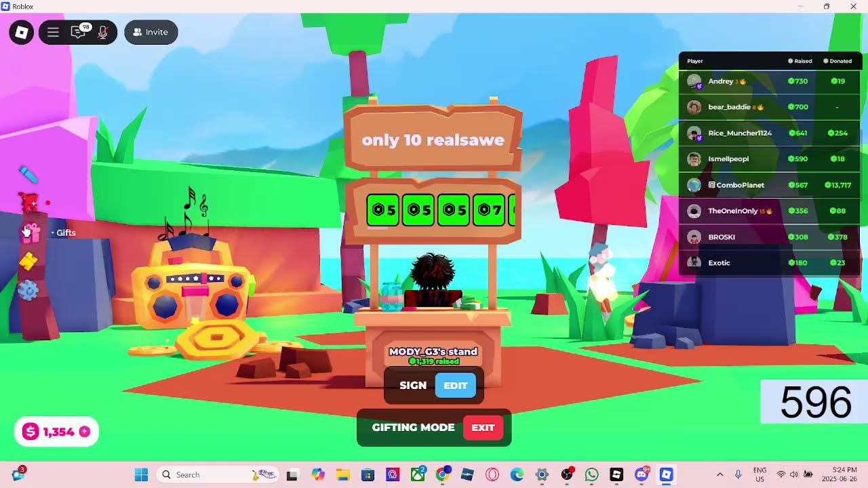The image size is (868, 488).
Task: Open Google Chrome from the taskbar
Action: click(442, 474)
